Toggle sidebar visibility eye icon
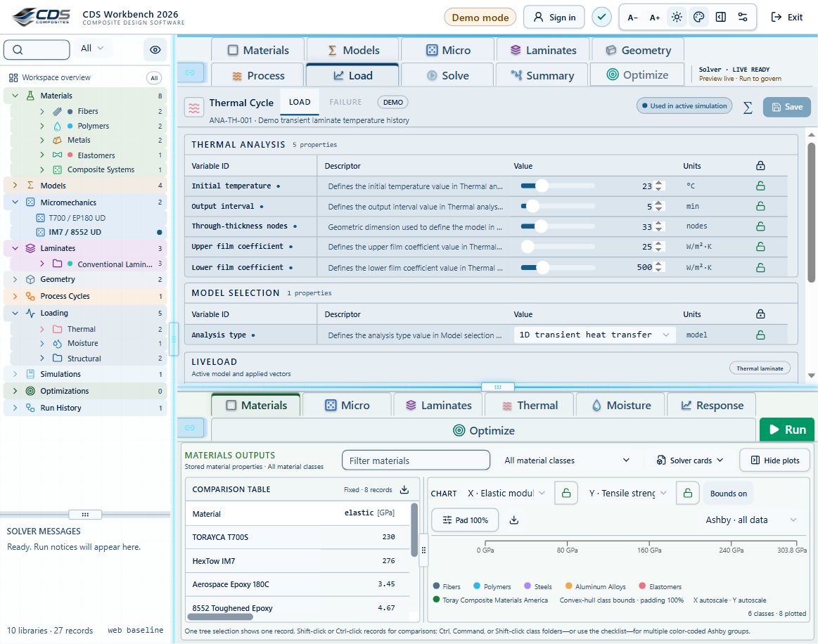The image size is (818, 644). click(x=155, y=49)
